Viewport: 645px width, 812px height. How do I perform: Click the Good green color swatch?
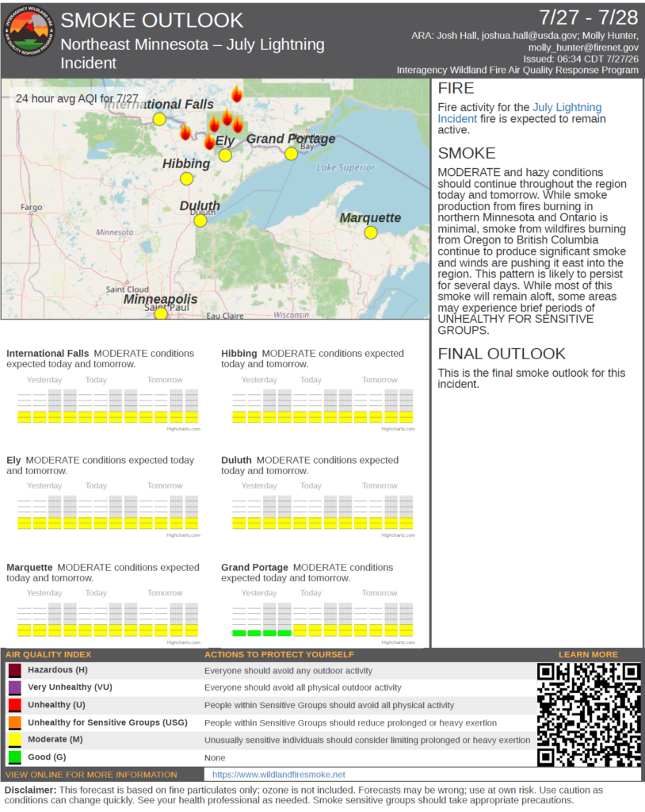pyautogui.click(x=15, y=757)
